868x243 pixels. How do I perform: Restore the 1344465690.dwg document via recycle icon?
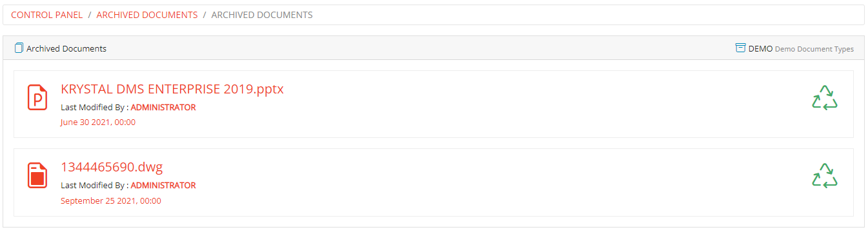(824, 175)
